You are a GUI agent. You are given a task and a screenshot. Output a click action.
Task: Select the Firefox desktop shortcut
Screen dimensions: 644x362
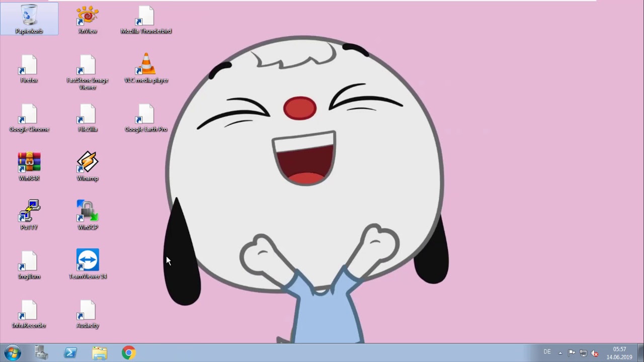(29, 68)
